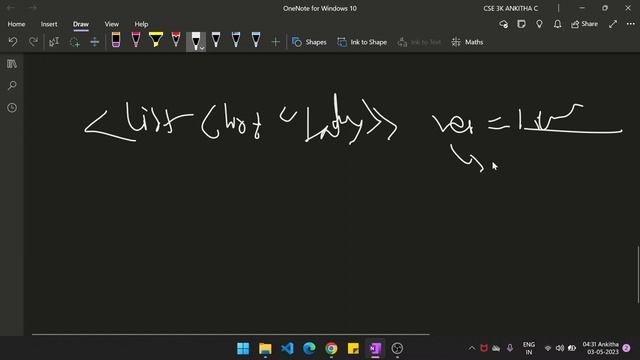Show notebooks navigation pane
640x360 pixels.
[x=12, y=64]
